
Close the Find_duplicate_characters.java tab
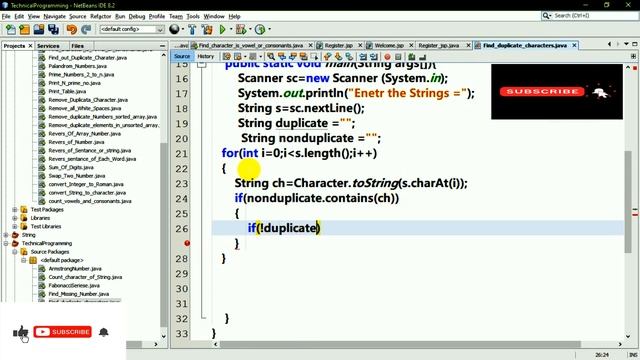coord(574,45)
